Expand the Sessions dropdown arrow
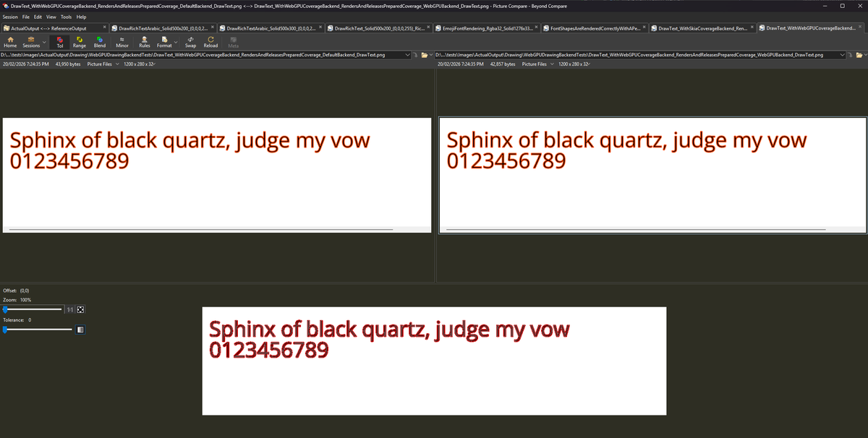This screenshot has width=868, height=438. point(44,42)
